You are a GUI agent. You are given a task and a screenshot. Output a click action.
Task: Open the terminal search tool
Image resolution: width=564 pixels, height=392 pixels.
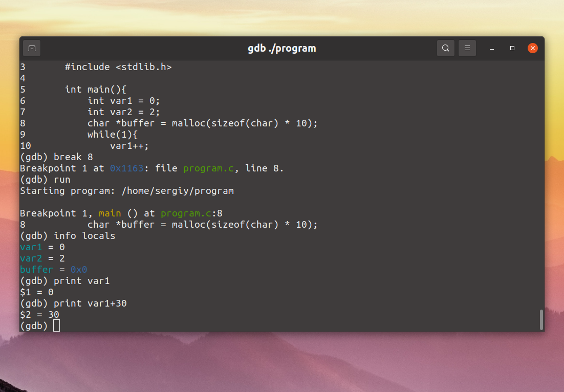click(x=445, y=48)
